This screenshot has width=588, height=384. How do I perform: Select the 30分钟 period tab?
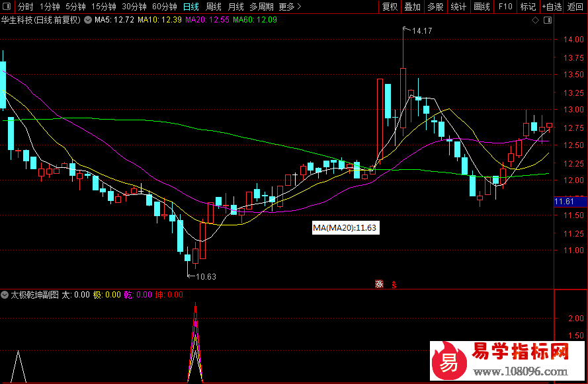(134, 7)
